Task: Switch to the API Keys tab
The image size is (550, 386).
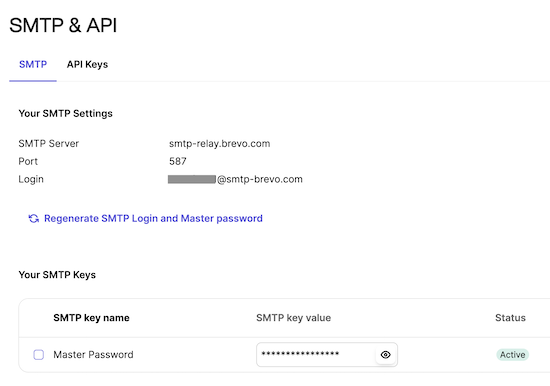Action: (x=87, y=65)
